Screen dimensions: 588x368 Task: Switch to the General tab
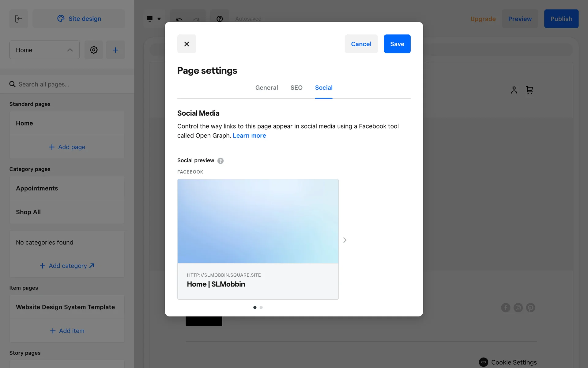[266, 88]
